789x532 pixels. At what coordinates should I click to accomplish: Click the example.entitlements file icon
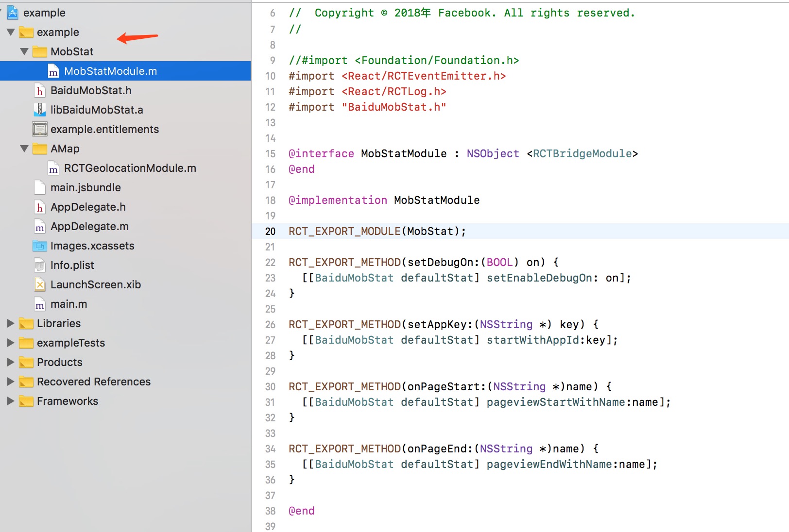40,129
